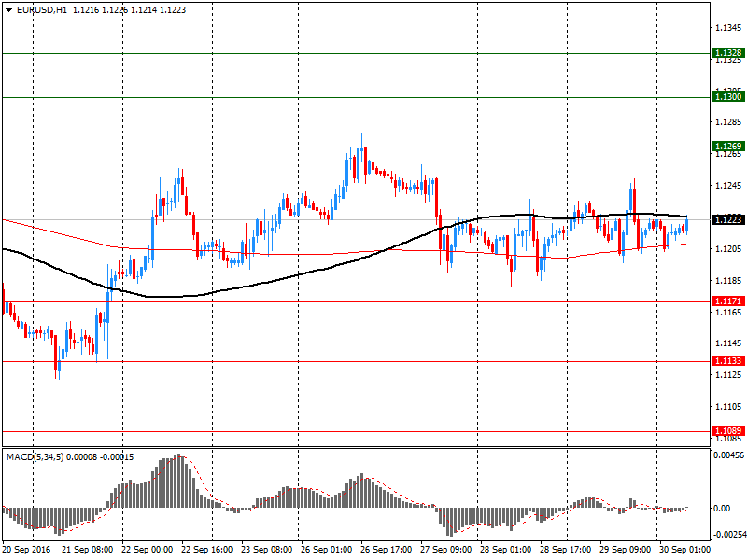Select the 1.1205 price scale value
The image size is (747, 560).
[x=728, y=249]
